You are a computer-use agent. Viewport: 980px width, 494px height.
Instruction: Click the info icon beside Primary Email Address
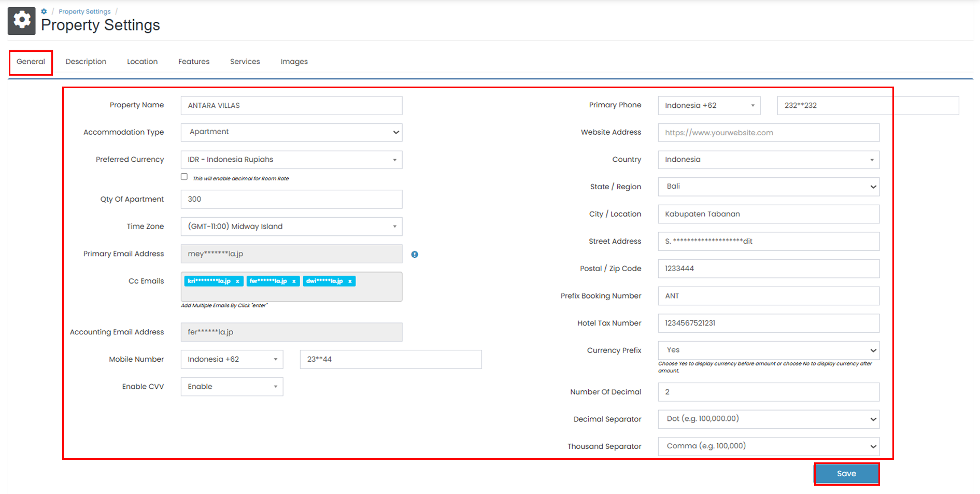pos(415,255)
